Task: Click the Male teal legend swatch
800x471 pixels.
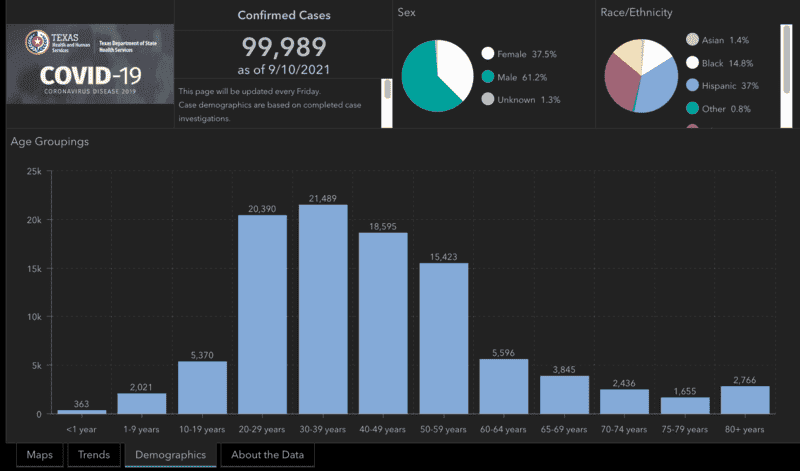Action: 488,77
